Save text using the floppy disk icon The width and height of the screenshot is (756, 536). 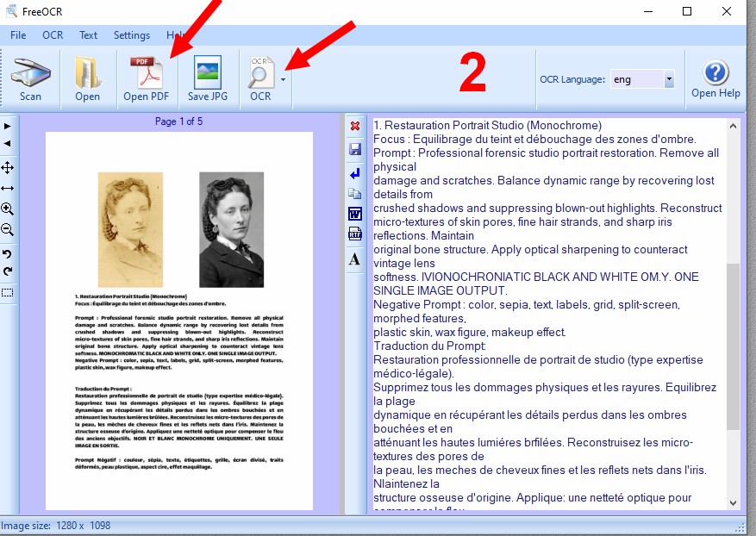(x=355, y=149)
